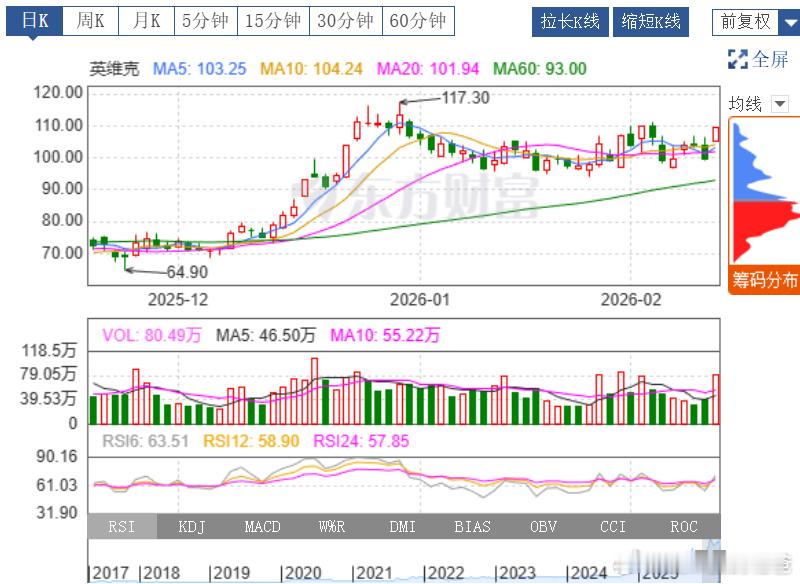Click the 全屏 fullscreen icon
800x584 pixels.
[x=738, y=60]
